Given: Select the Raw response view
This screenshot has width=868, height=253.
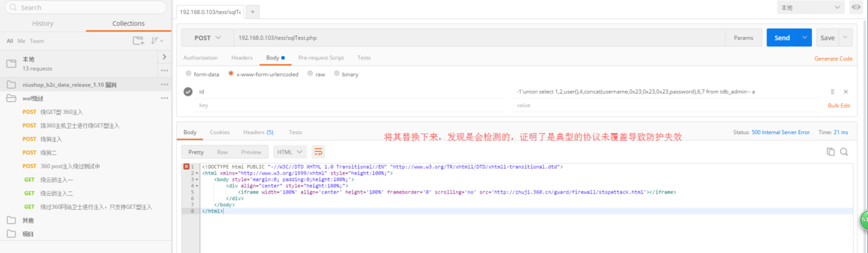Looking at the screenshot, I should pos(222,152).
